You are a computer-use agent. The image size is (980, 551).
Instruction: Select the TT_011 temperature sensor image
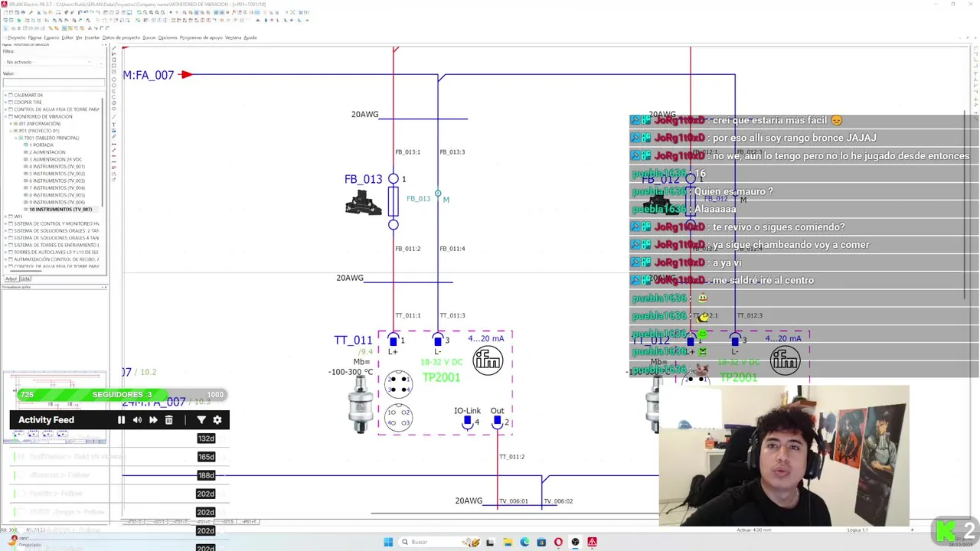(x=360, y=405)
